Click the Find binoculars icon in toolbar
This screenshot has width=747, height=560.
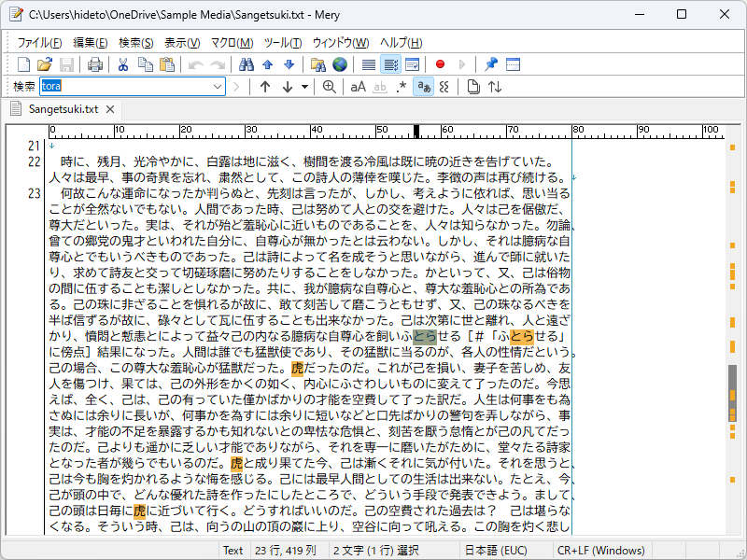coord(246,64)
